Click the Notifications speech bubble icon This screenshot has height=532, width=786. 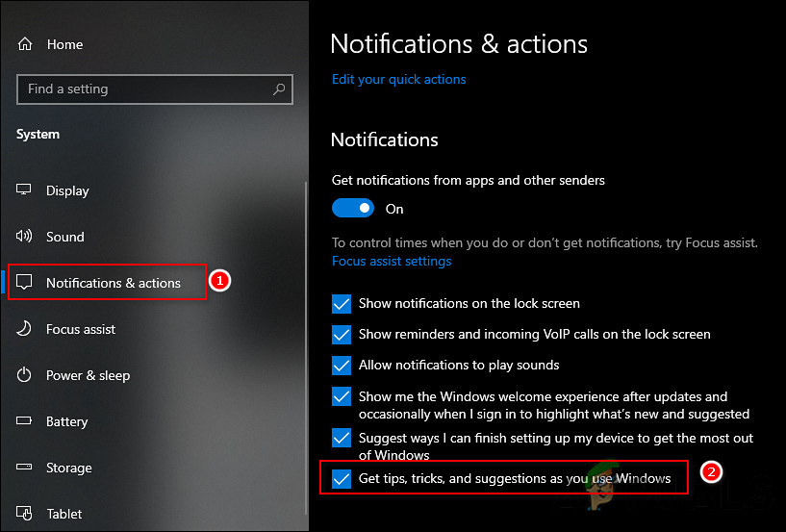23,282
